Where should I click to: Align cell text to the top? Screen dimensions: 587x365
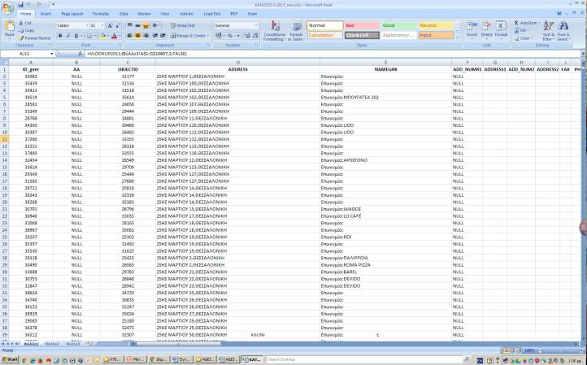130,26
